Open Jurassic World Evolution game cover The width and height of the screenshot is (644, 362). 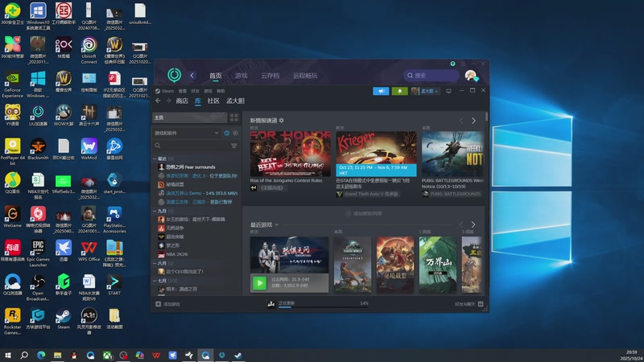pos(353,265)
